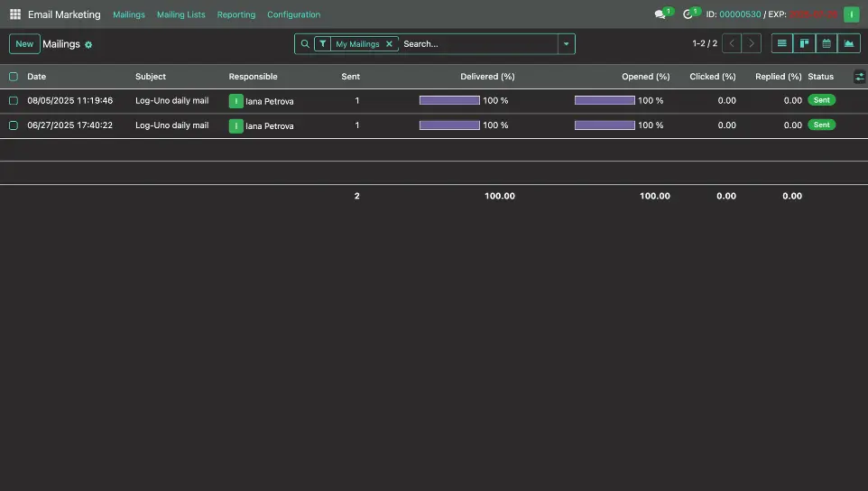
Task: Select all mailings with header checkbox
Action: point(14,77)
